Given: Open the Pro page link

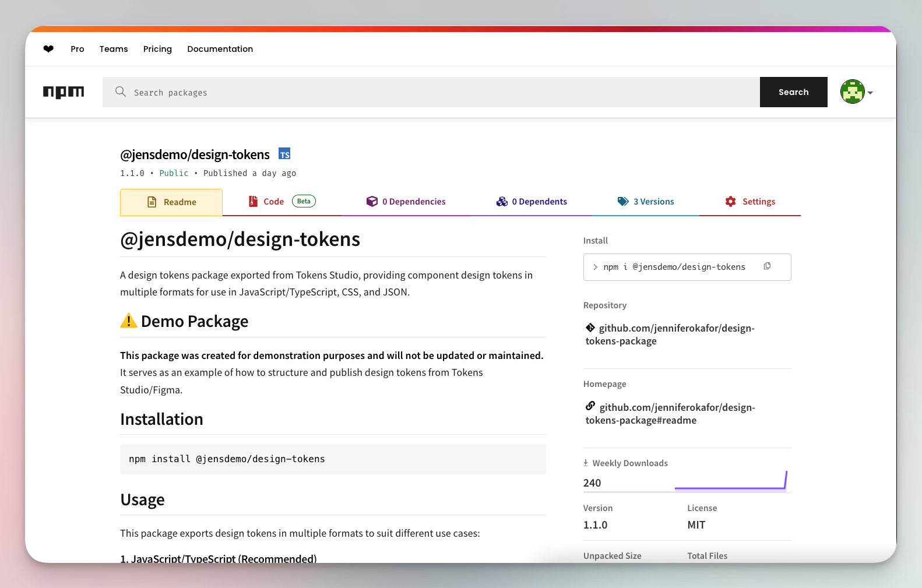Looking at the screenshot, I should point(78,49).
